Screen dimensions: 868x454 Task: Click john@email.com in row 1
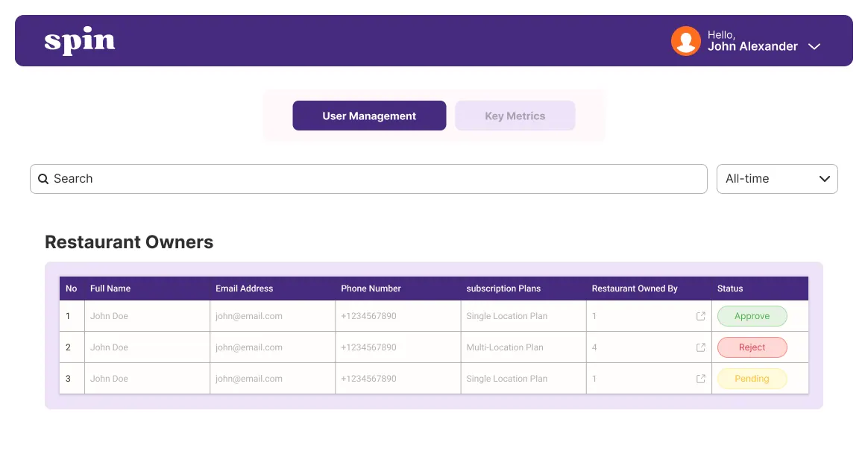tap(248, 316)
